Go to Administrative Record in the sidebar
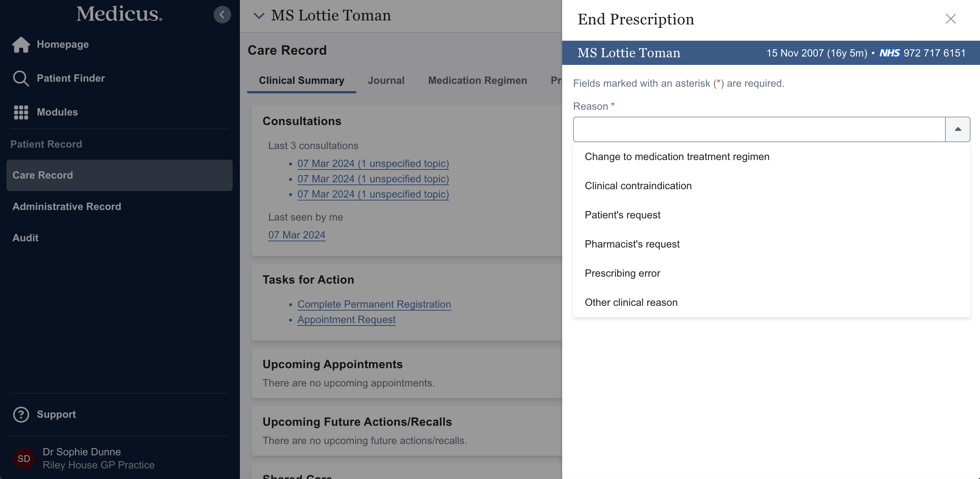The height and width of the screenshot is (479, 980). [x=67, y=207]
